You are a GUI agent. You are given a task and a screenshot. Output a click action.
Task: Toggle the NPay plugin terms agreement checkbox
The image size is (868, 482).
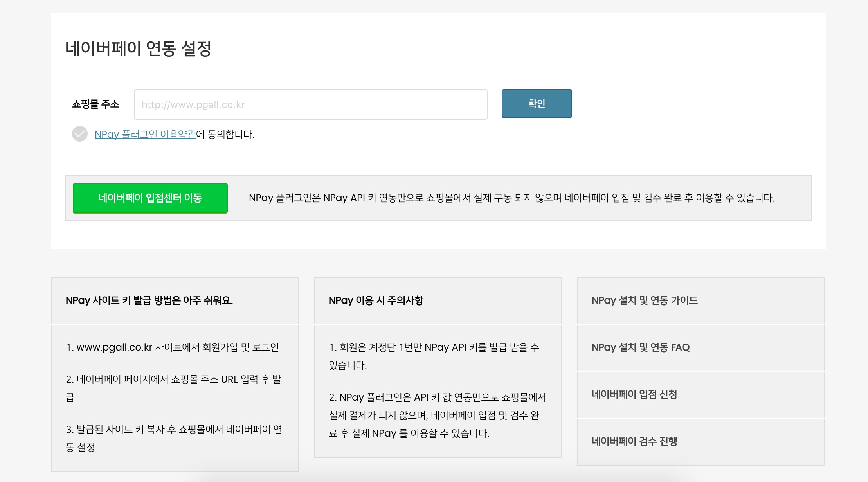click(x=80, y=134)
